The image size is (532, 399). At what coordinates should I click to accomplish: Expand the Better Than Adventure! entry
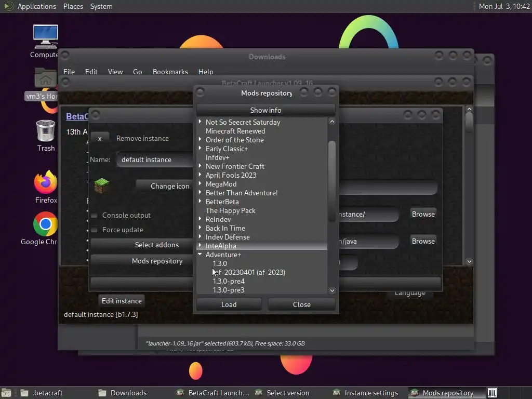click(200, 192)
